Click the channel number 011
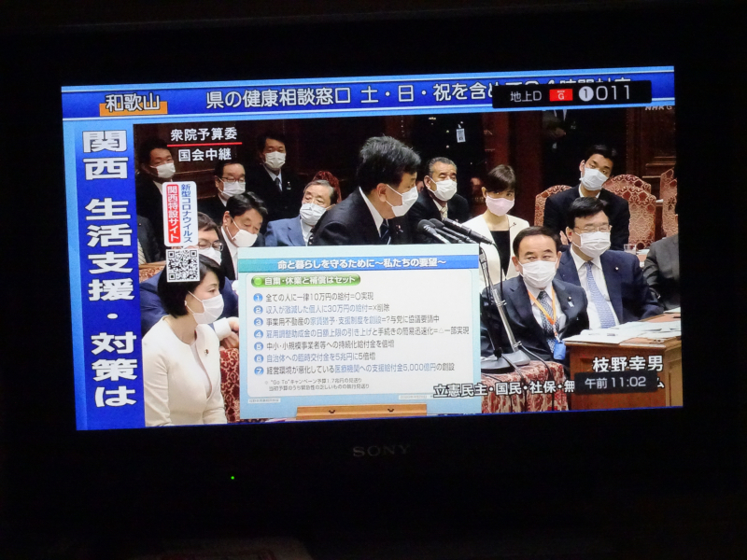Image resolution: width=747 pixels, height=560 pixels. (613, 93)
